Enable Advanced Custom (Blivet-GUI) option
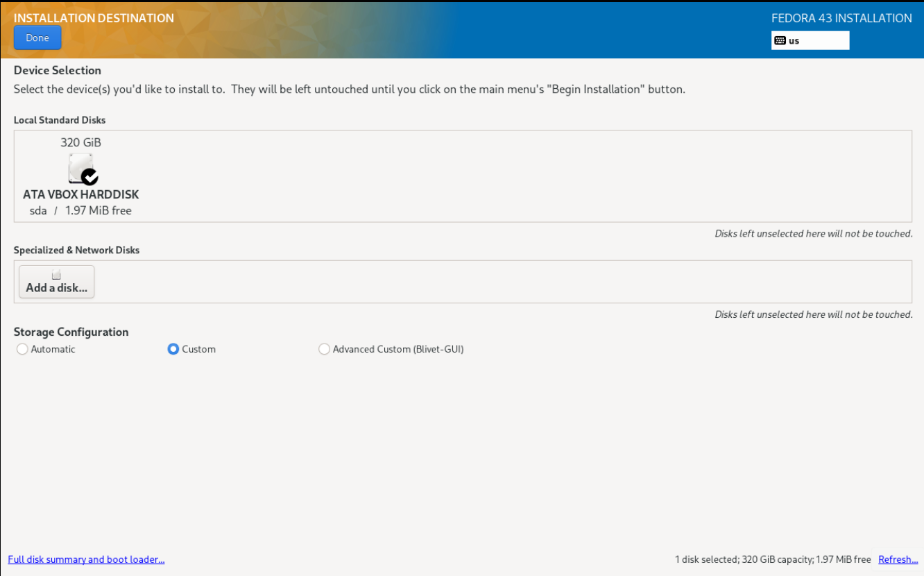Viewport: 924px width, 576px height. click(x=324, y=349)
